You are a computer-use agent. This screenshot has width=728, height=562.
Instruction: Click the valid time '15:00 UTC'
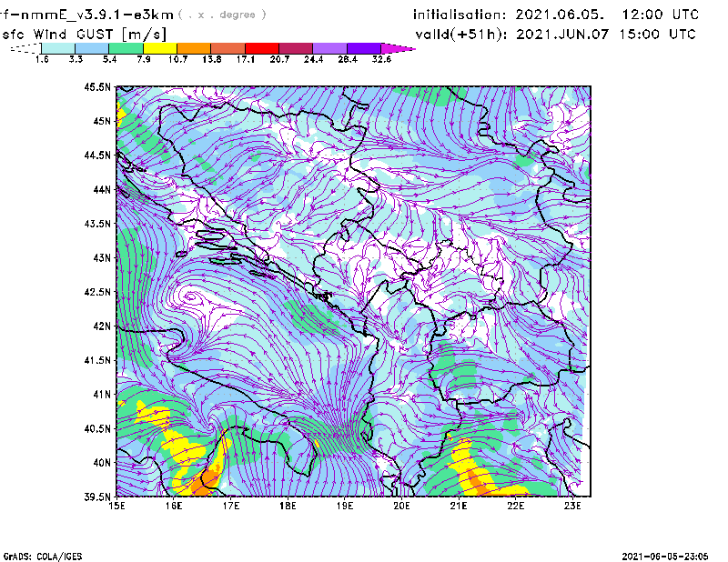pyautogui.click(x=658, y=35)
